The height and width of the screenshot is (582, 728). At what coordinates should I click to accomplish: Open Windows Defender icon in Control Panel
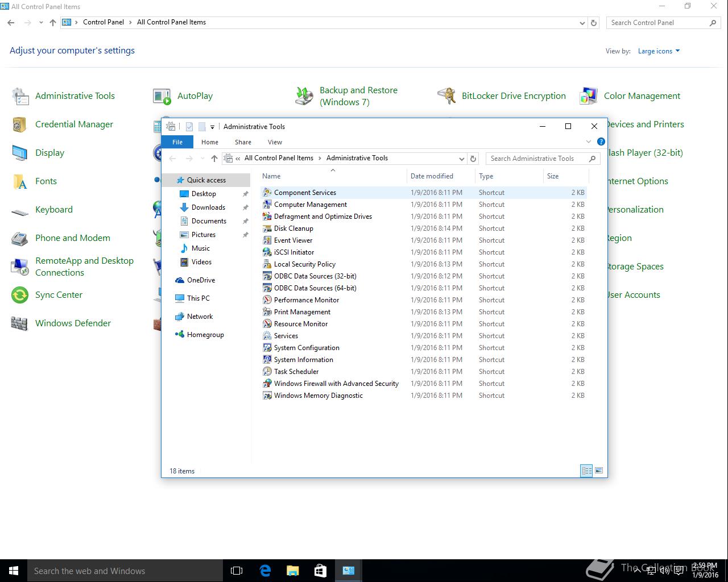pyautogui.click(x=20, y=323)
